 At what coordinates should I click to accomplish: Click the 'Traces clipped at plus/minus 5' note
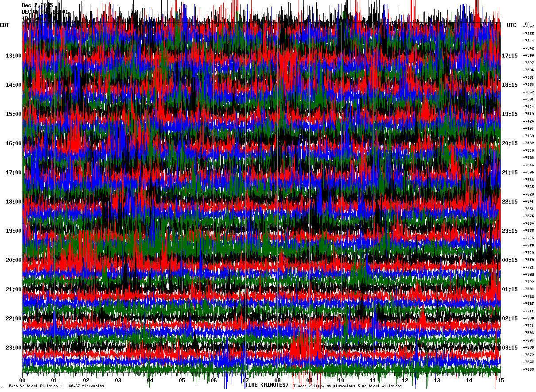[347, 386]
